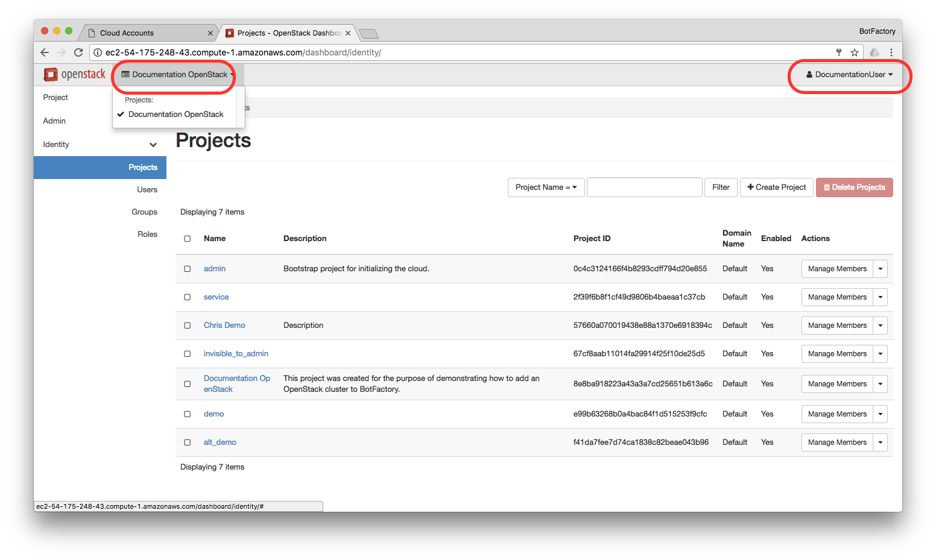Open the invisible_to_admin project link
Image resolution: width=936 pixels, height=560 pixels.
pos(236,354)
